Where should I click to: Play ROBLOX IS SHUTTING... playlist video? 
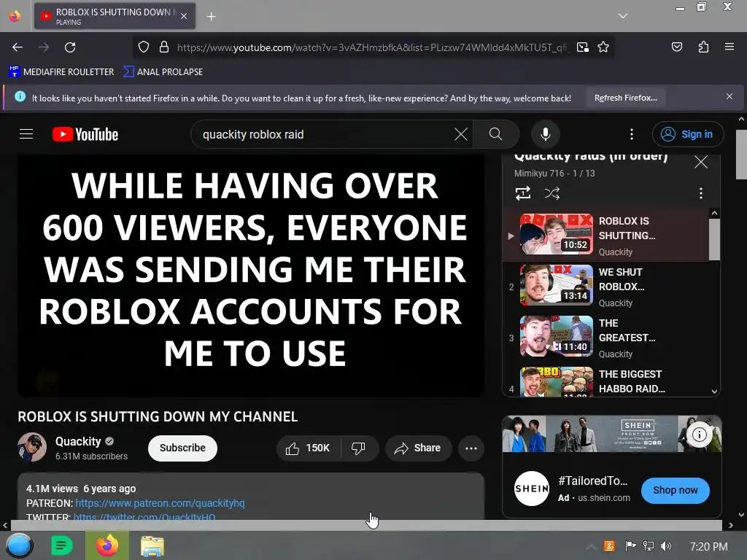click(606, 236)
